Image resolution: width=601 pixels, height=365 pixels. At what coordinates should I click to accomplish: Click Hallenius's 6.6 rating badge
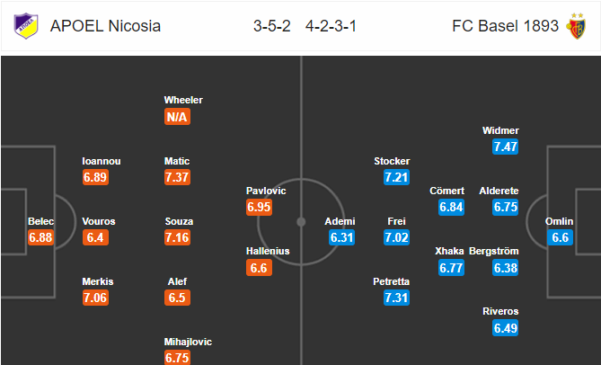click(259, 268)
